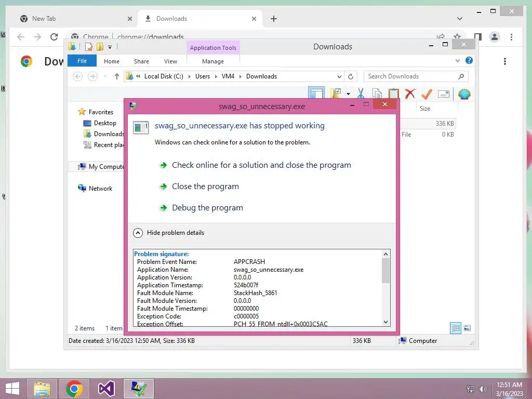Open Chrome downloads page more actions menu
Screen dimensions: 532x399
505,61
